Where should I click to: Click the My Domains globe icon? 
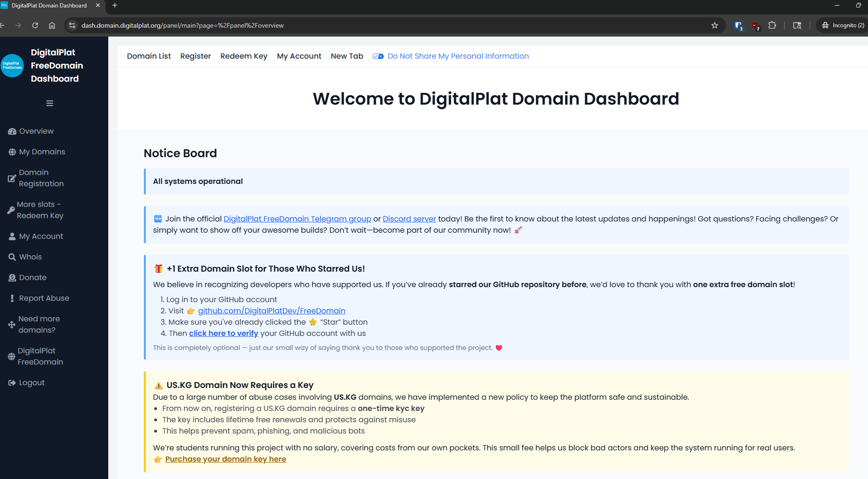click(12, 152)
